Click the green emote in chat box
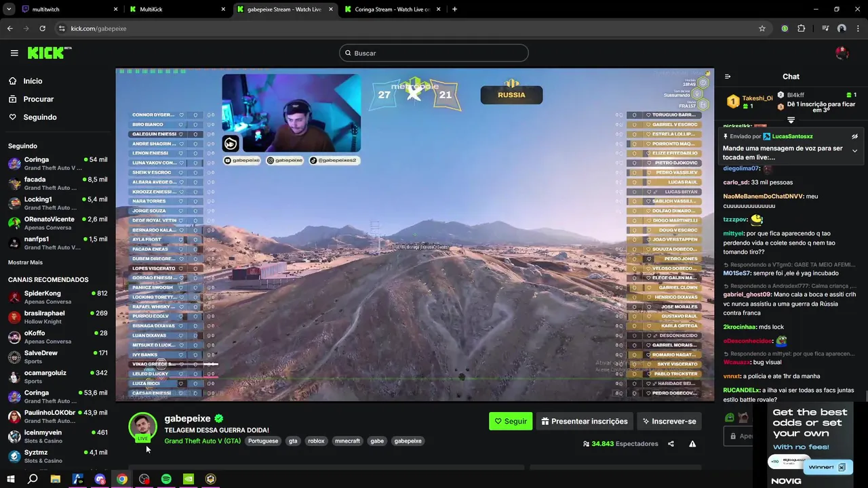The image size is (868, 488). pyautogui.click(x=730, y=418)
